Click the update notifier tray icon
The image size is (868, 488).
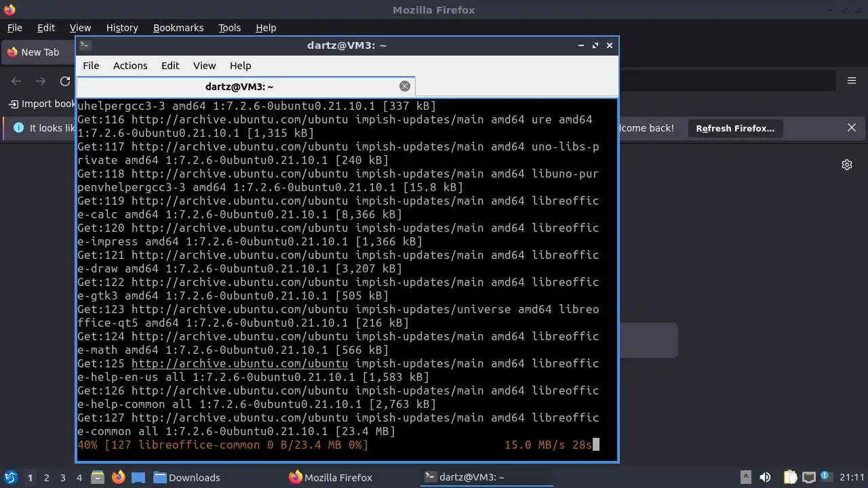tap(826, 477)
